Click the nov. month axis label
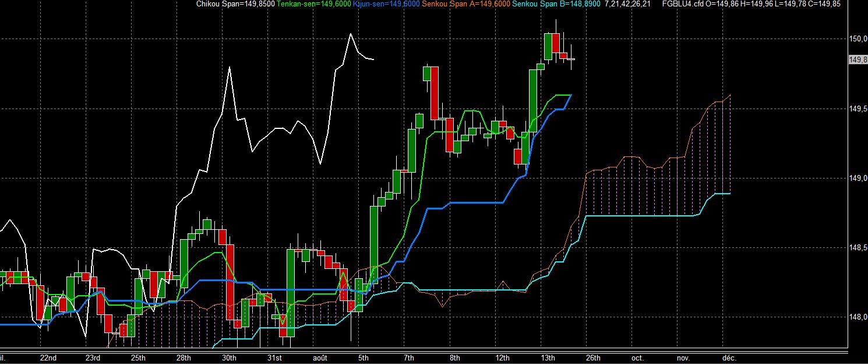 [682, 358]
